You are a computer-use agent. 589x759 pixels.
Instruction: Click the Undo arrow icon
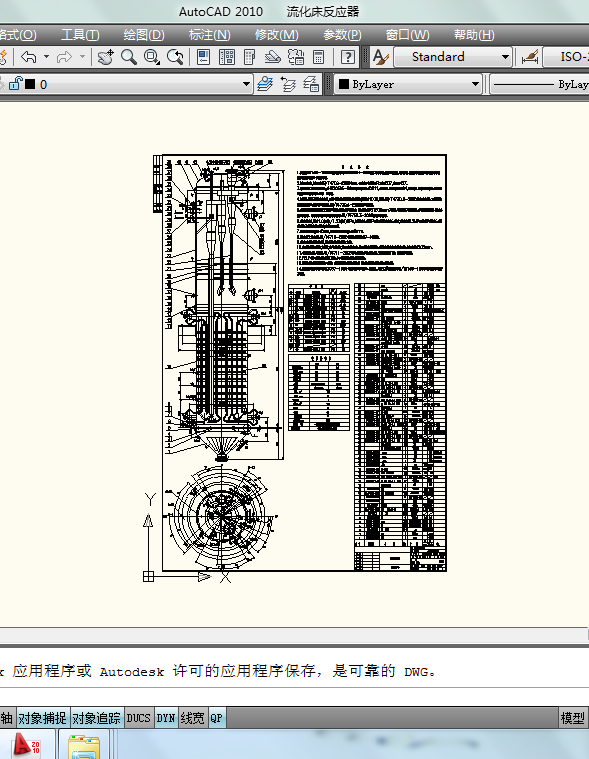(29, 57)
